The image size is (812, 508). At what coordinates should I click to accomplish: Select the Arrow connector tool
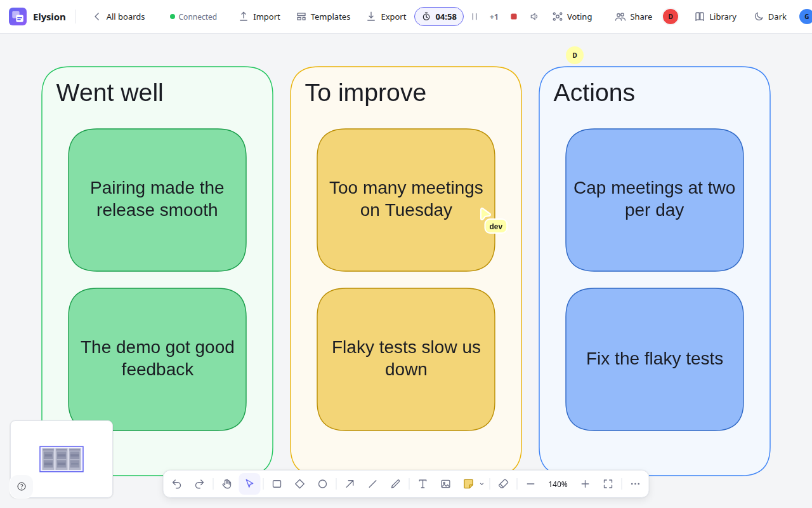pos(350,484)
